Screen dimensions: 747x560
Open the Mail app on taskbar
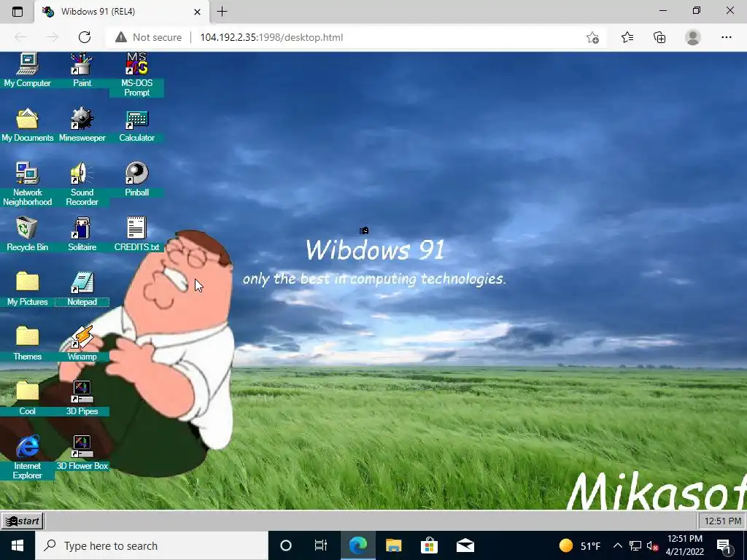(465, 545)
